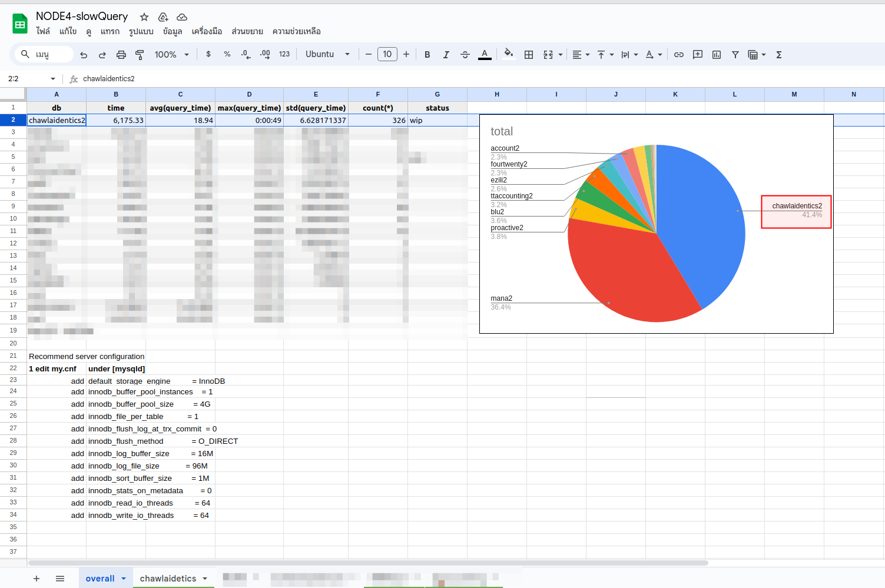Open more number formats 123
Viewport: 885px width, 588px height.
pos(284,54)
